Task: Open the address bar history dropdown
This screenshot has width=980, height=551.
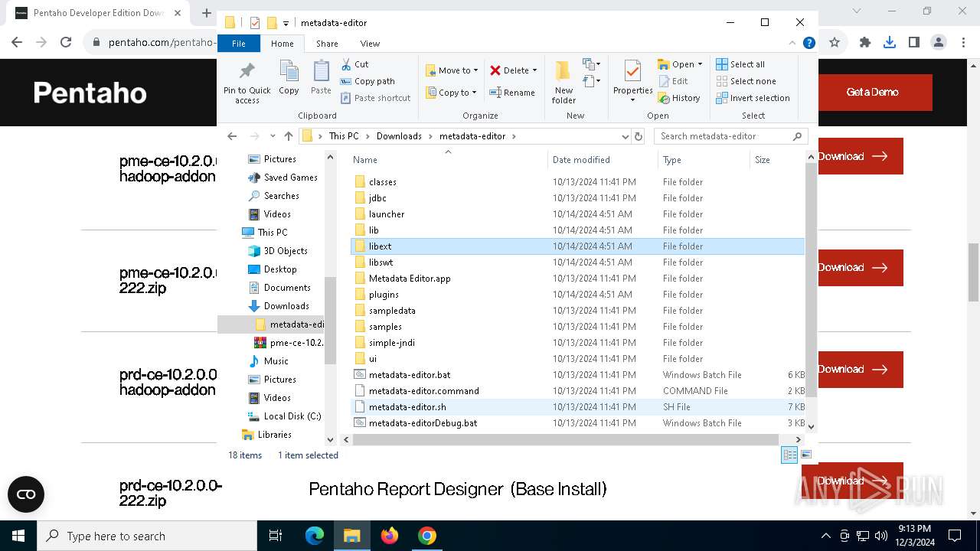Action: coord(626,136)
